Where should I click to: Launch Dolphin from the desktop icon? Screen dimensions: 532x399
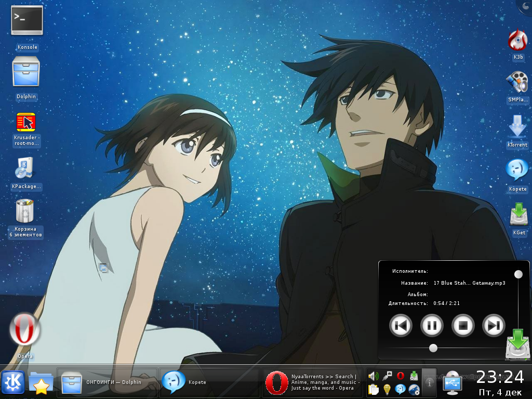click(26, 72)
